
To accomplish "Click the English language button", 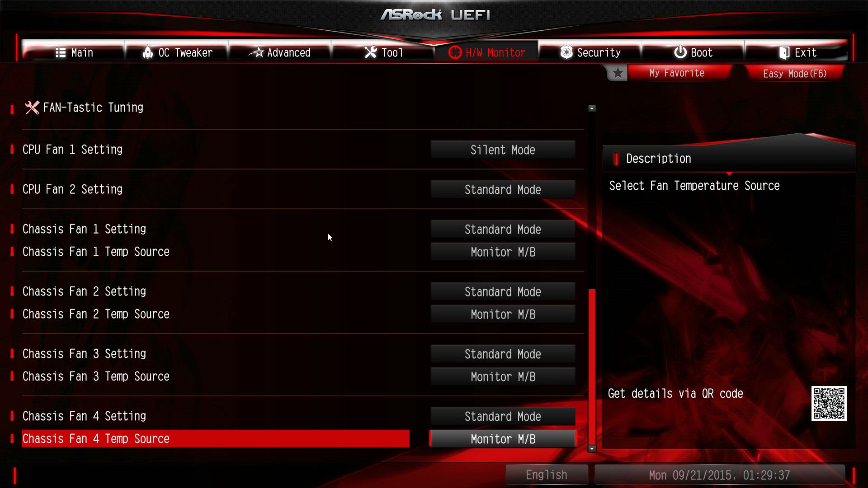I will point(547,475).
